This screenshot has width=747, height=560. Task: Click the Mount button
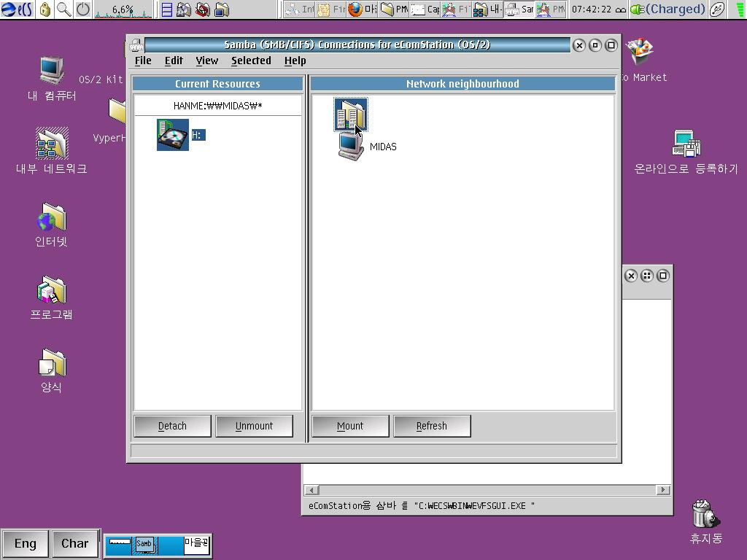[x=350, y=426]
